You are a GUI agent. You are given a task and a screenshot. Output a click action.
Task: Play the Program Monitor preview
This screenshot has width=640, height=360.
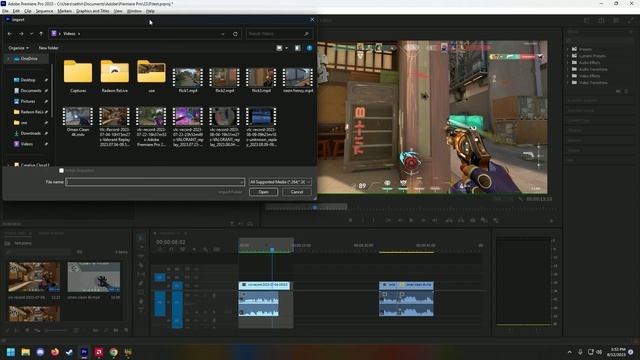pos(411,220)
